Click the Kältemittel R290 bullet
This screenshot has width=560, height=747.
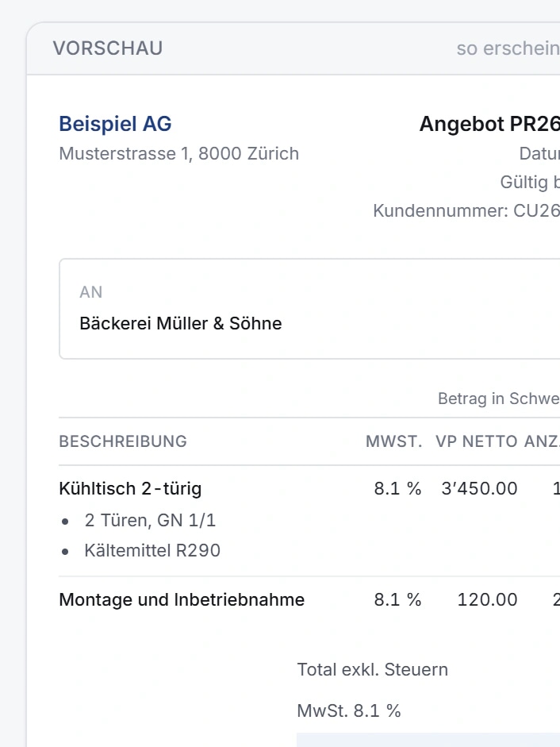[152, 550]
